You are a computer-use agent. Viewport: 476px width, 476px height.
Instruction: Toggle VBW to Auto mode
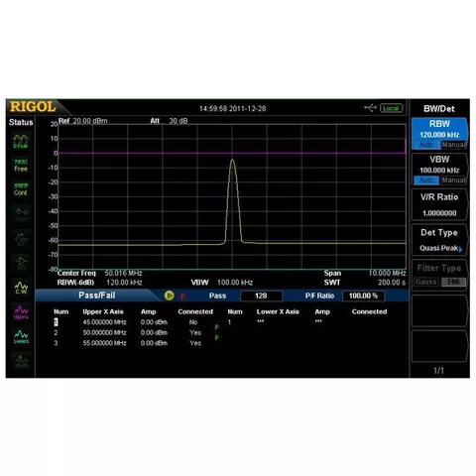pos(426,180)
